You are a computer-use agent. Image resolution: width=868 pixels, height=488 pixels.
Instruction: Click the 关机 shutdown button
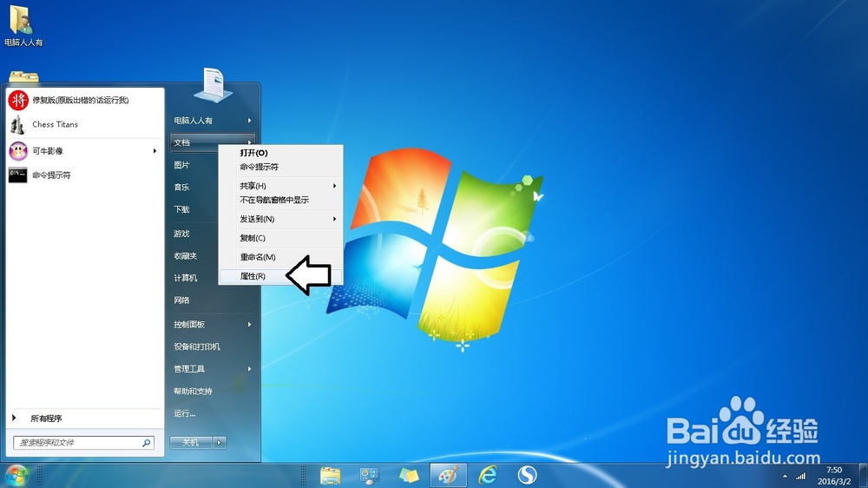pyautogui.click(x=191, y=443)
